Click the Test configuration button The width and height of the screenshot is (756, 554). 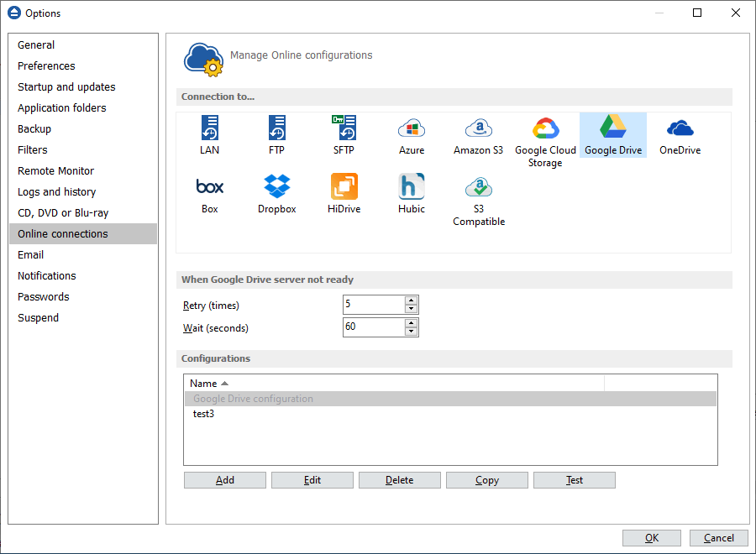pos(575,480)
